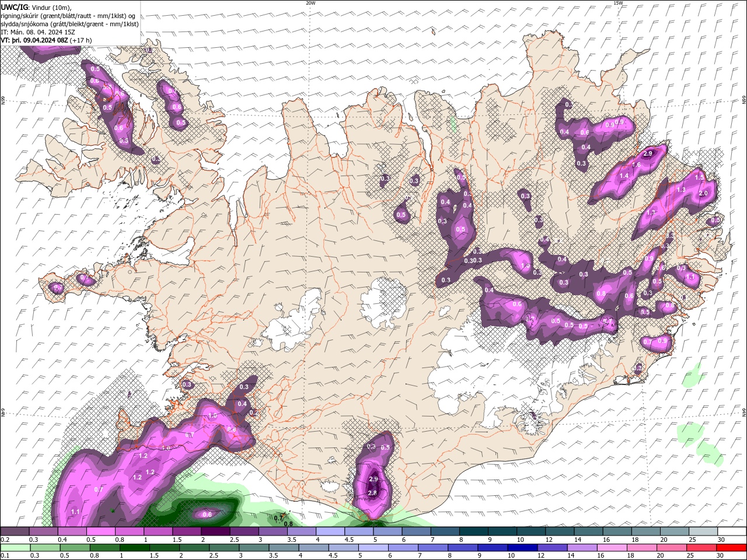Click the '1.6' snowfall value in the northeast
This screenshot has width=747, height=560.
[636, 165]
